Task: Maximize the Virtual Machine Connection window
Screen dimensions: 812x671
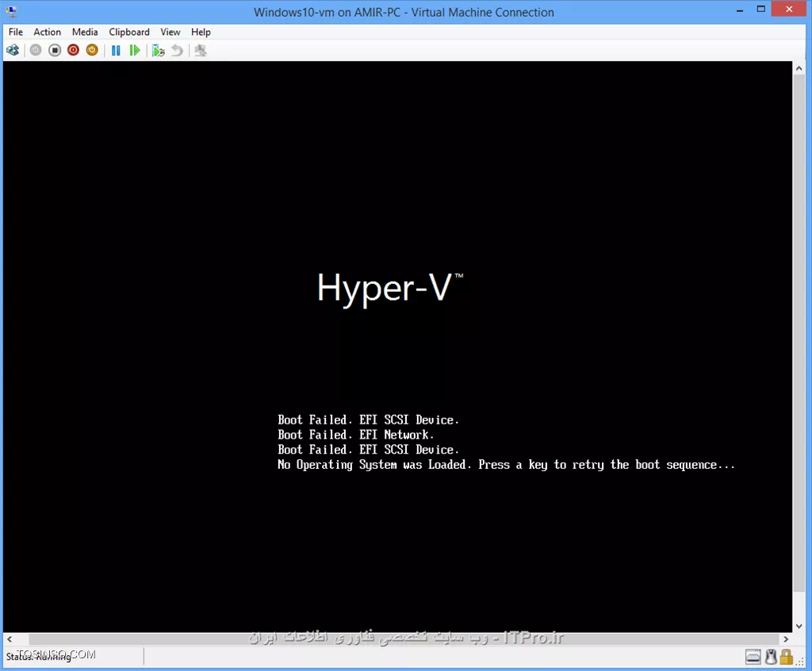Action: [760, 10]
